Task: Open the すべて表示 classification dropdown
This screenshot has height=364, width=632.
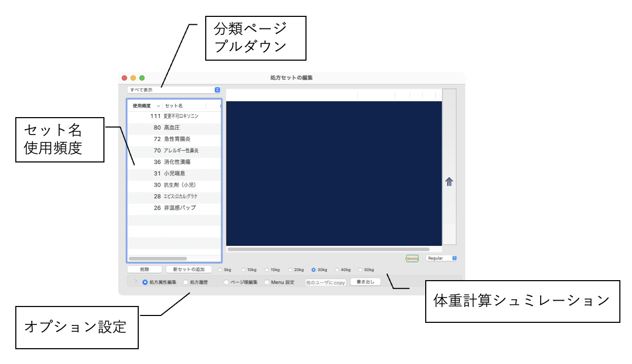Action: pyautogui.click(x=174, y=90)
